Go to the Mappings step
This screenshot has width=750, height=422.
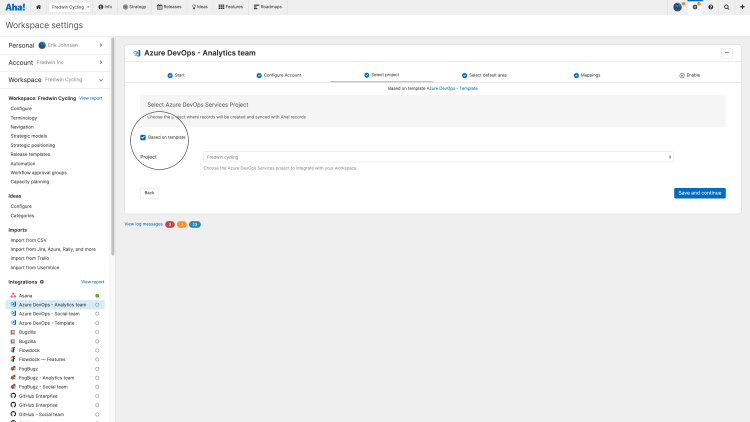[x=587, y=75]
